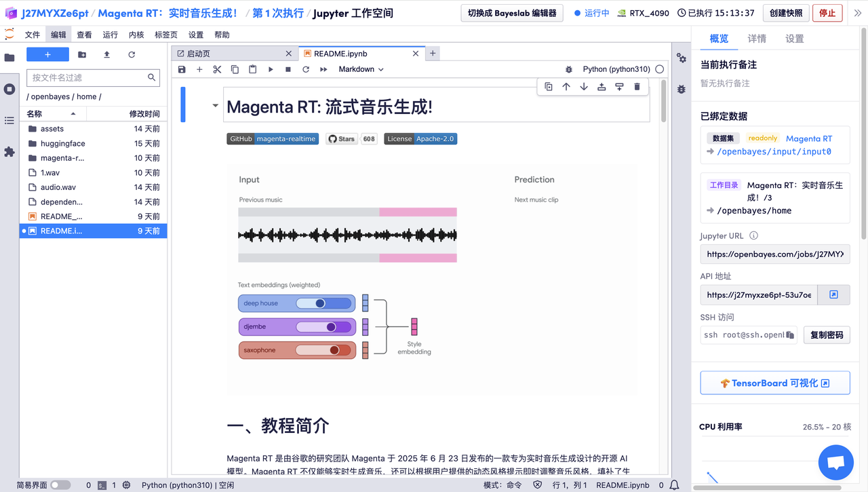The height and width of the screenshot is (492, 868).
Task: Copy the SSH command with the copy icon
Action: (x=791, y=335)
